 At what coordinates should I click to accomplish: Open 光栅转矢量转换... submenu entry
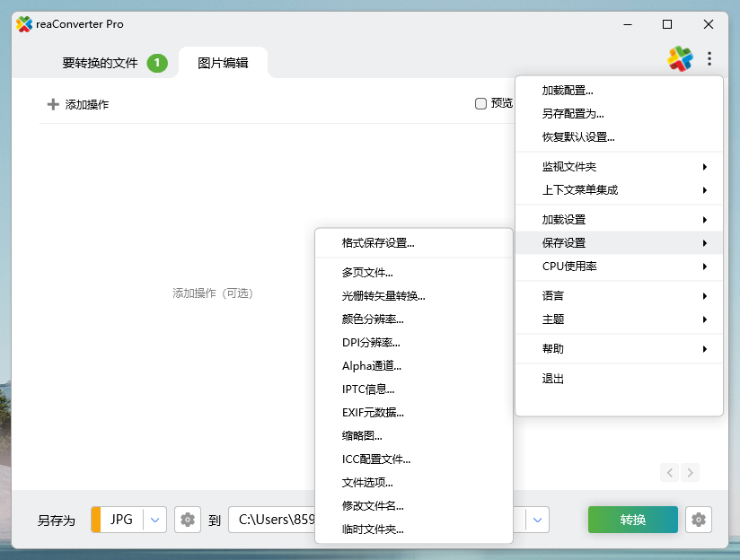(414, 296)
